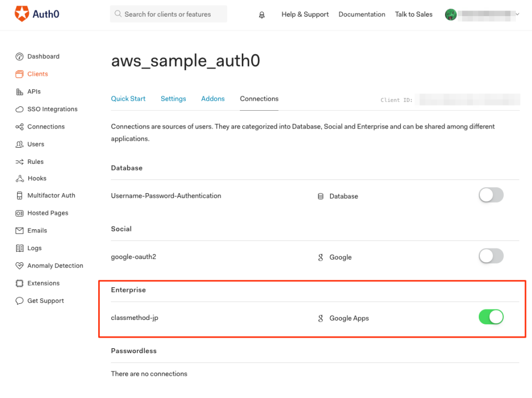This screenshot has width=532, height=398.
Task: Click Talk to Sales
Action: (x=413, y=14)
